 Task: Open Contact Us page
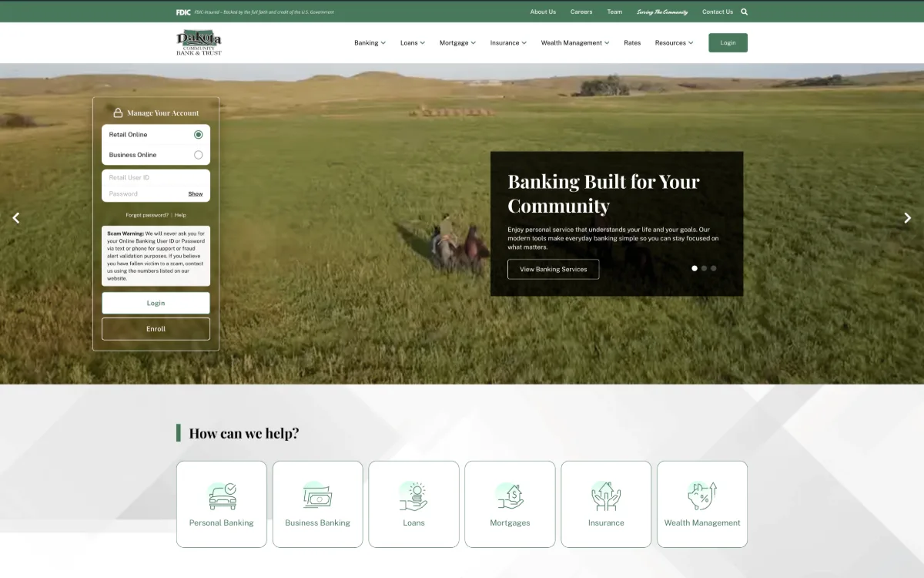click(718, 12)
